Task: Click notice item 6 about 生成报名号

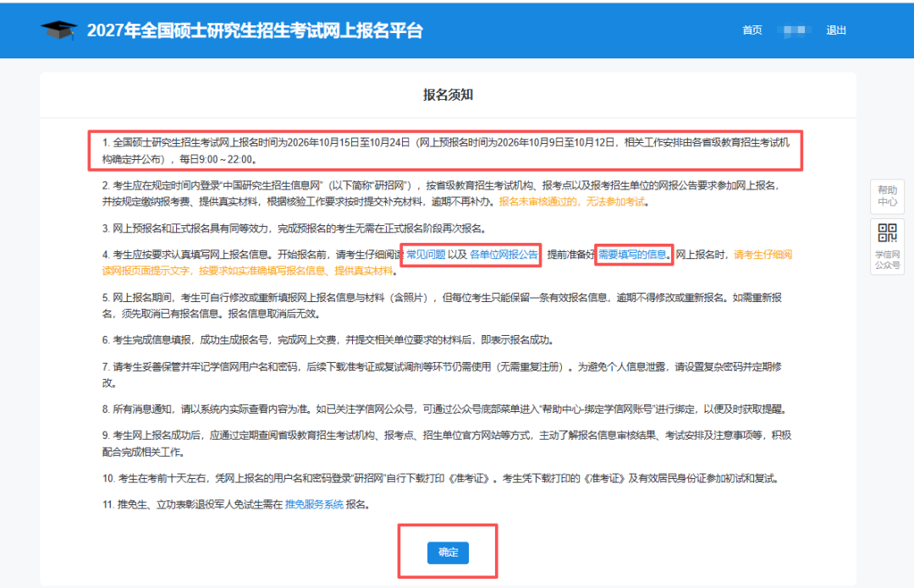Action: coord(328,340)
